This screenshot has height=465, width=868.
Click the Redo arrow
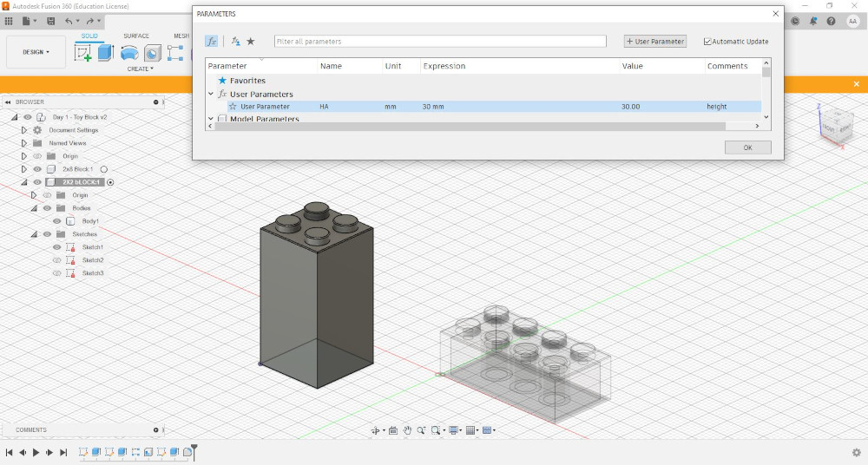[89, 21]
